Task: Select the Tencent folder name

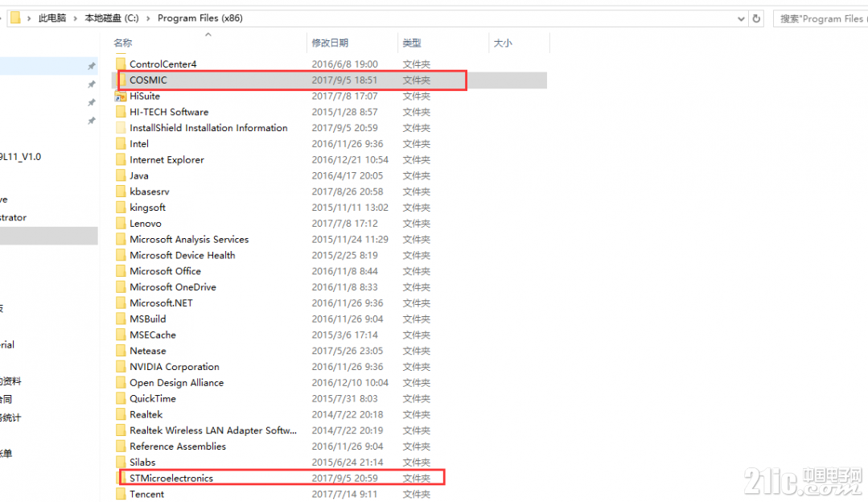Action: click(x=146, y=494)
